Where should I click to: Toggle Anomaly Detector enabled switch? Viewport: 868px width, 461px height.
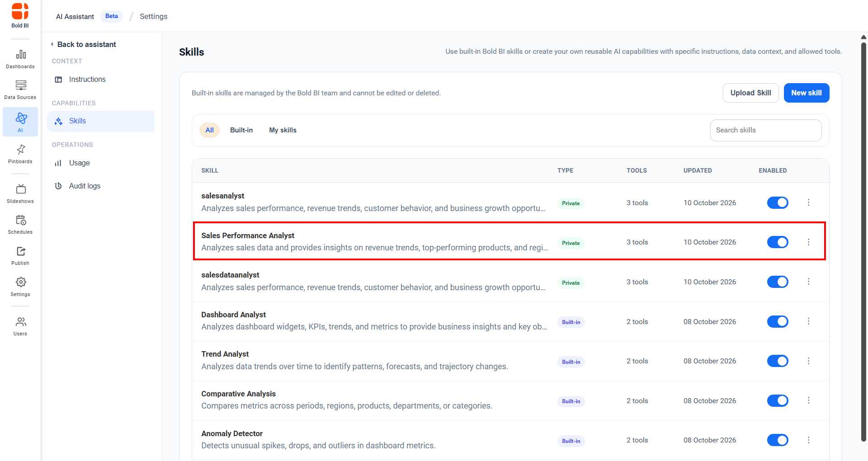coord(778,440)
